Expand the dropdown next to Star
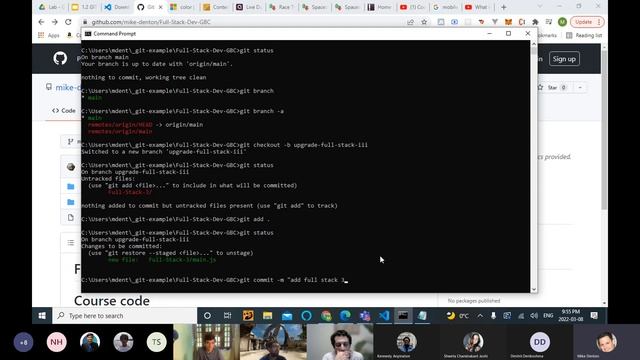This screenshot has height=360, width=640. 580,87
